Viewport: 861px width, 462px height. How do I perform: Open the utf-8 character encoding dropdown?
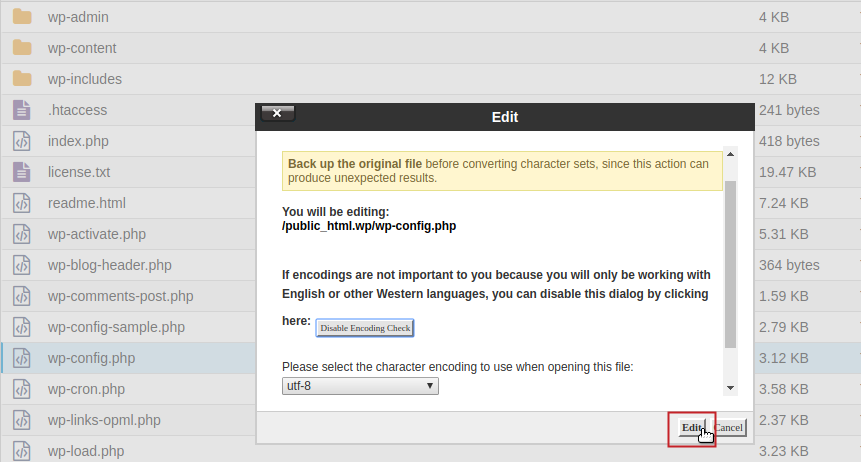[x=360, y=386]
